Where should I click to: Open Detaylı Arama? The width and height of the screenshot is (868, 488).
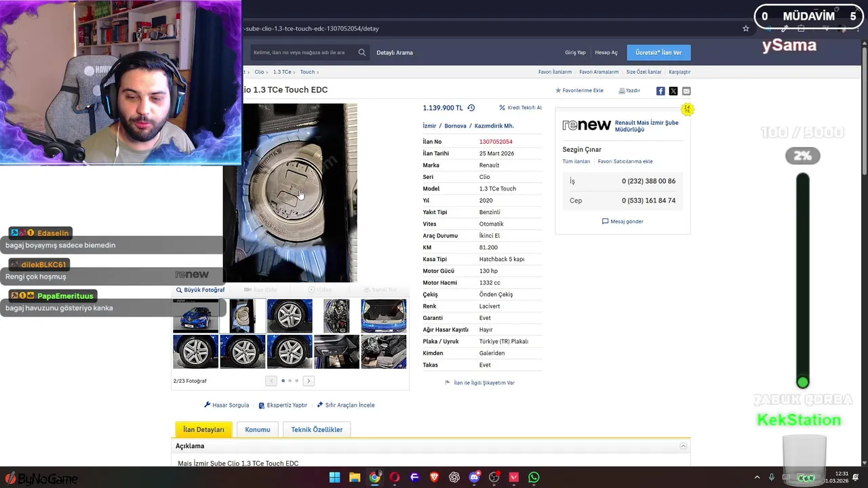(395, 52)
